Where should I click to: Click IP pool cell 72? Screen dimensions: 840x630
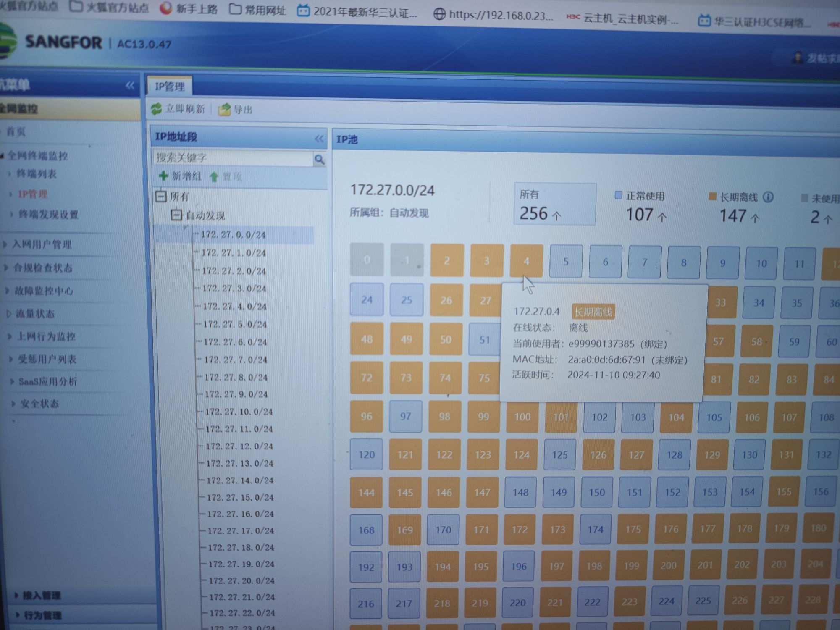click(x=367, y=378)
